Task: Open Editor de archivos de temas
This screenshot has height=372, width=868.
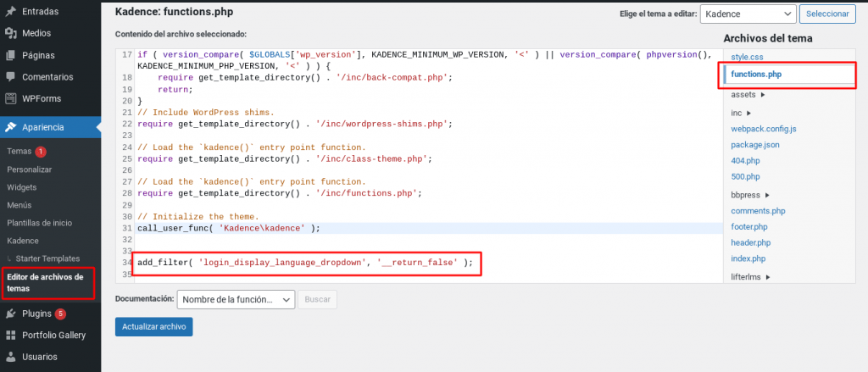Action: click(46, 283)
